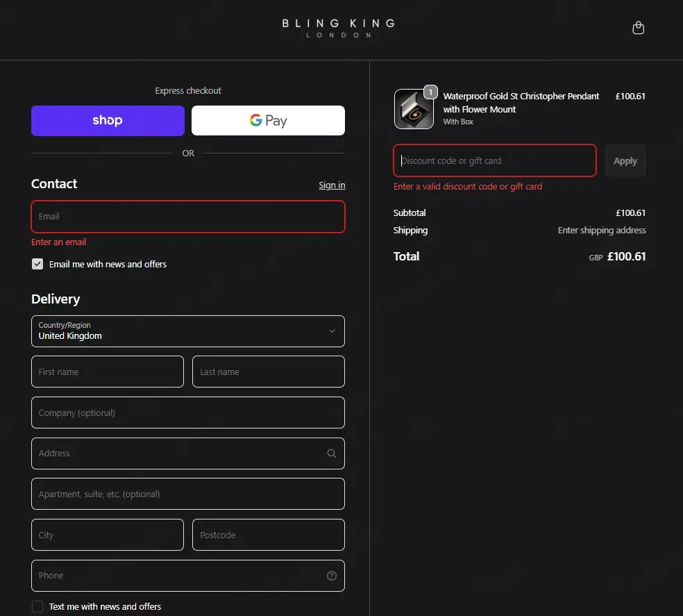Select the Last name field
This screenshot has height=616, width=683.
[269, 372]
